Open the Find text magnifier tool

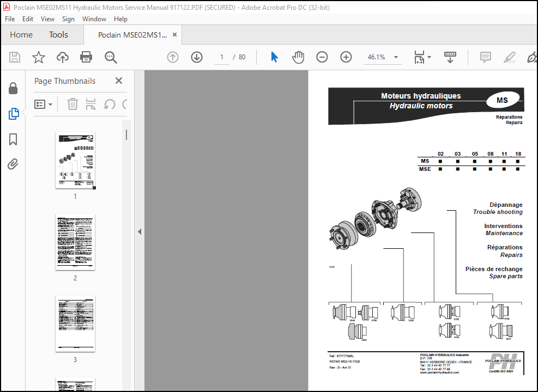[111, 57]
